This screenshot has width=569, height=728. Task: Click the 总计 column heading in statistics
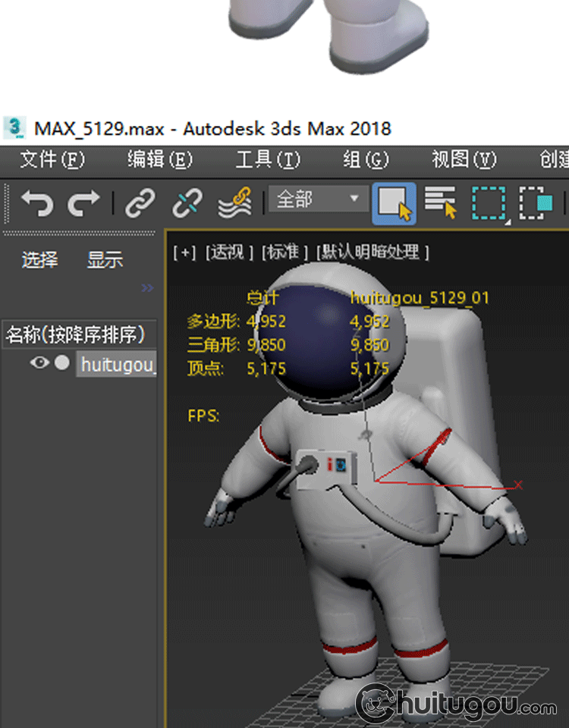click(x=262, y=297)
